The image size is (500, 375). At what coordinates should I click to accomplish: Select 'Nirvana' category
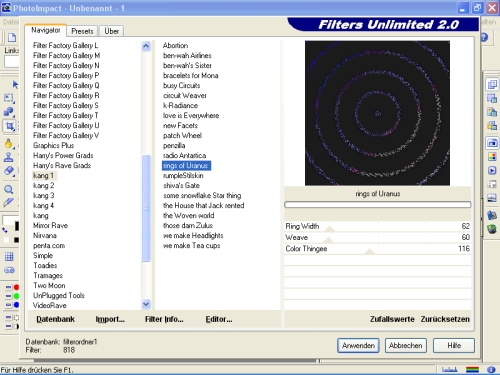point(45,235)
